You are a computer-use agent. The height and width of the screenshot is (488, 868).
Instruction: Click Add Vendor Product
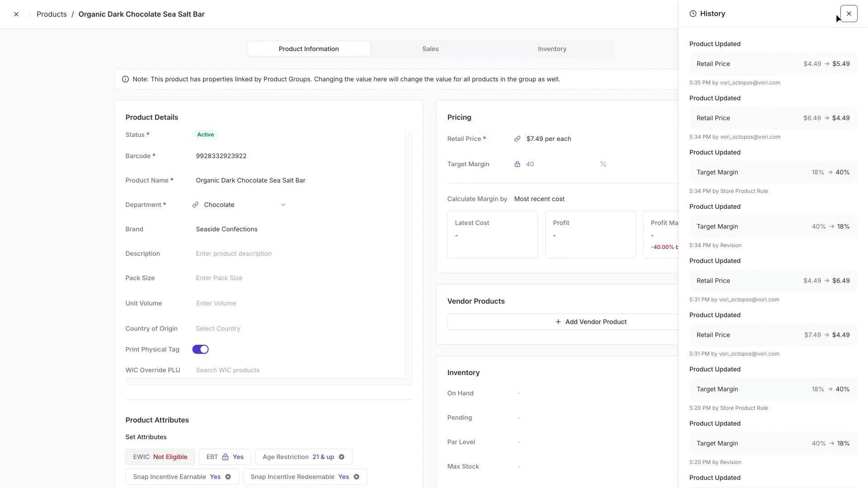tap(591, 321)
